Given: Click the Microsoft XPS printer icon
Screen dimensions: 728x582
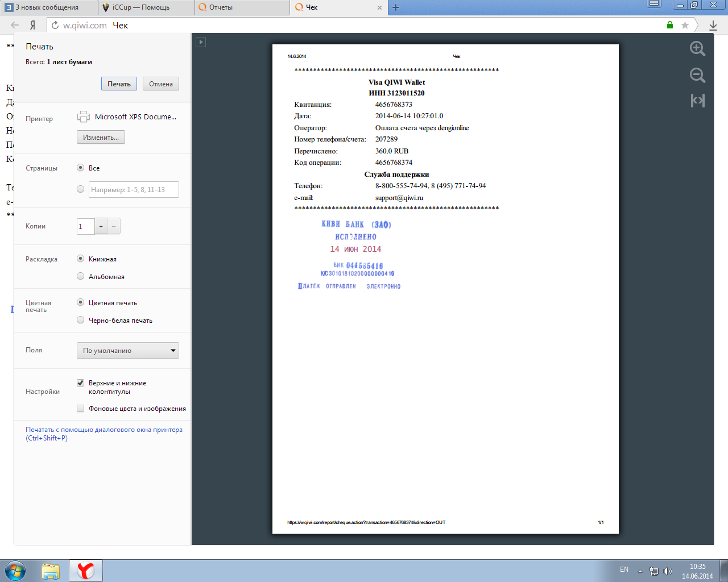Looking at the screenshot, I should 84,117.
